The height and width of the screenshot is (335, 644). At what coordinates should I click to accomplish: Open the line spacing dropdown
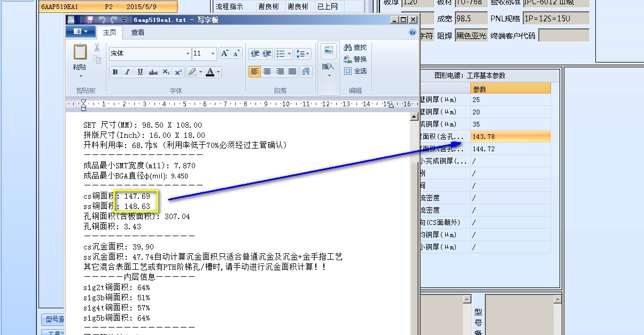[302, 53]
